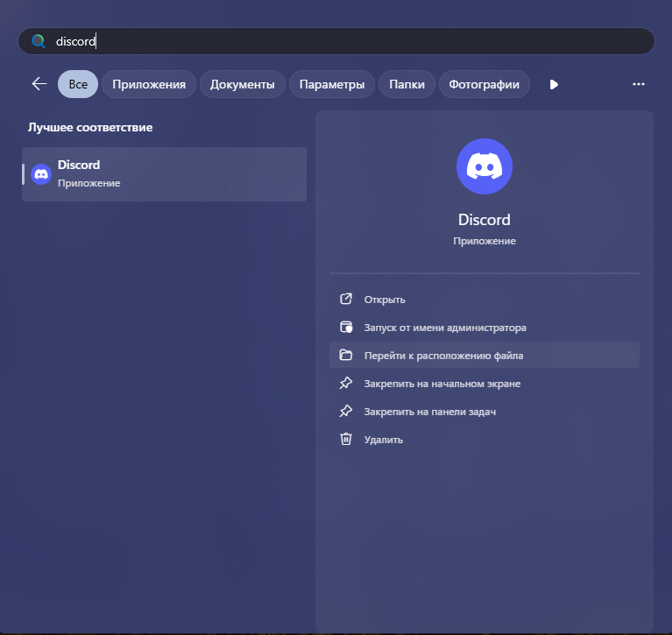Choose 'Закрепить на начальном экране'
Image resolution: width=672 pixels, height=635 pixels.
coord(485,384)
